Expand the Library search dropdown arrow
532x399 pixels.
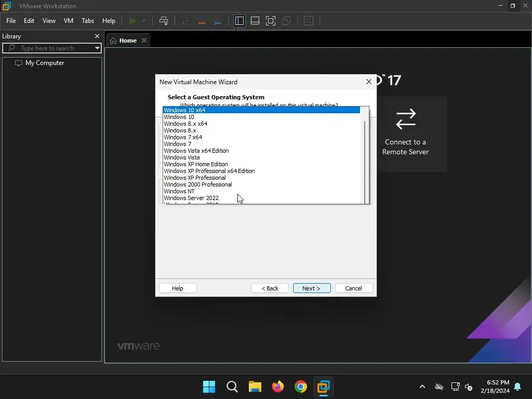coord(97,48)
